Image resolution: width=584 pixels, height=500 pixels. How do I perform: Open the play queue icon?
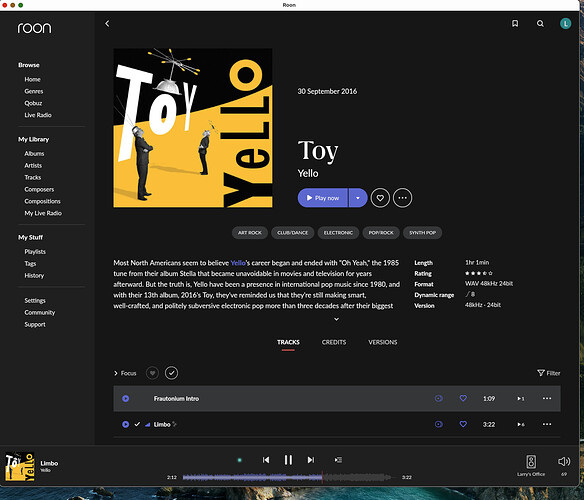(338, 460)
